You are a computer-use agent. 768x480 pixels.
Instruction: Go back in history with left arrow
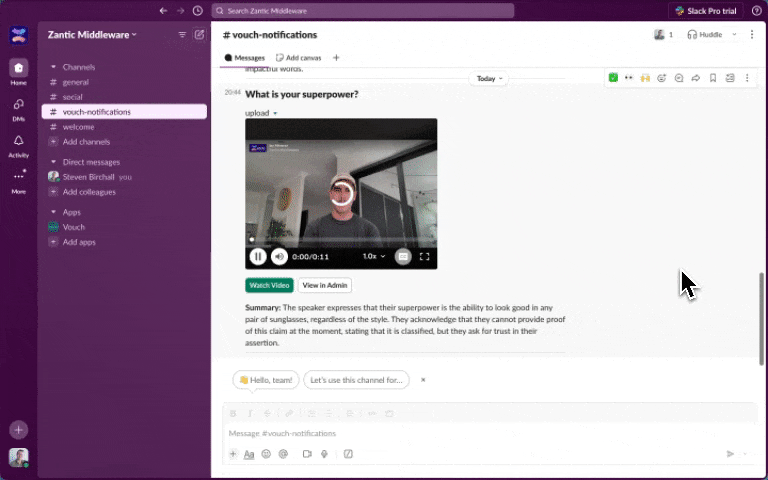[x=164, y=11]
